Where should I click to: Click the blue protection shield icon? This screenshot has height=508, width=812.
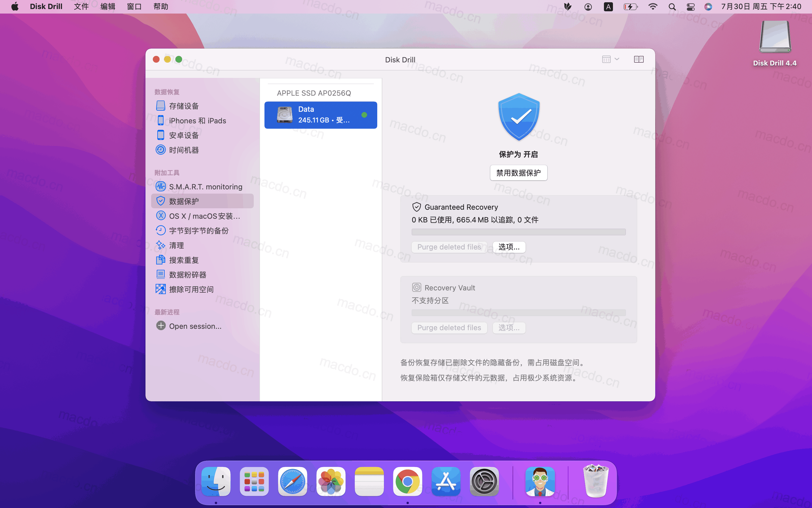[x=519, y=117]
